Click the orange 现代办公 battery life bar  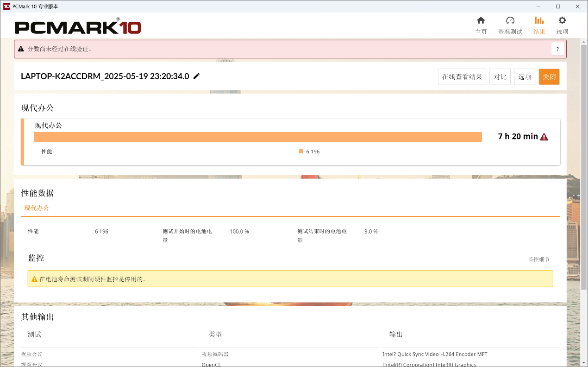[x=258, y=137]
